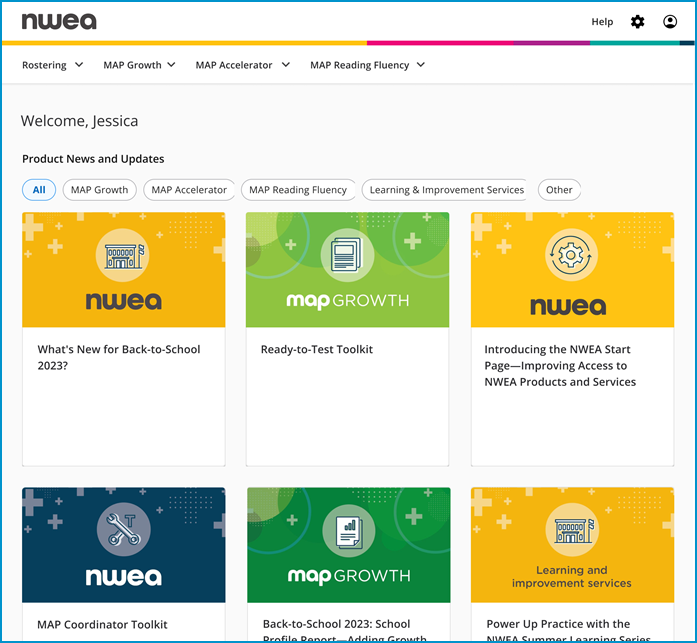Filter news by MAP Accelerator chip
697x643 pixels.
coord(189,190)
